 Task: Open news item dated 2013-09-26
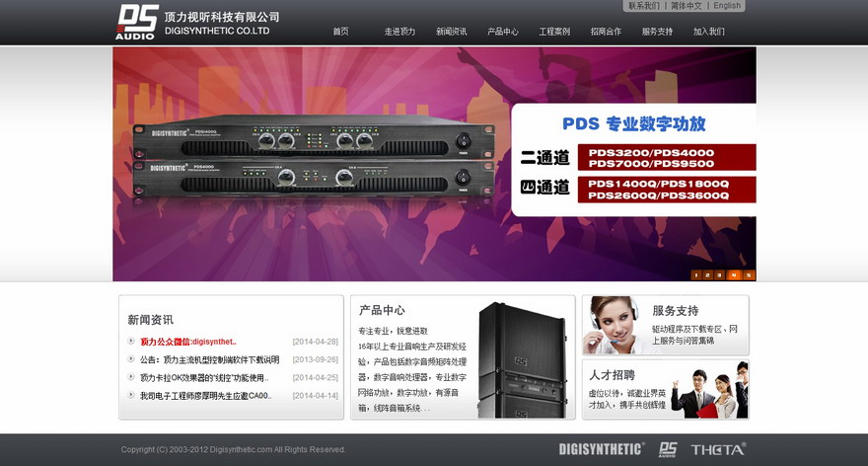209,359
